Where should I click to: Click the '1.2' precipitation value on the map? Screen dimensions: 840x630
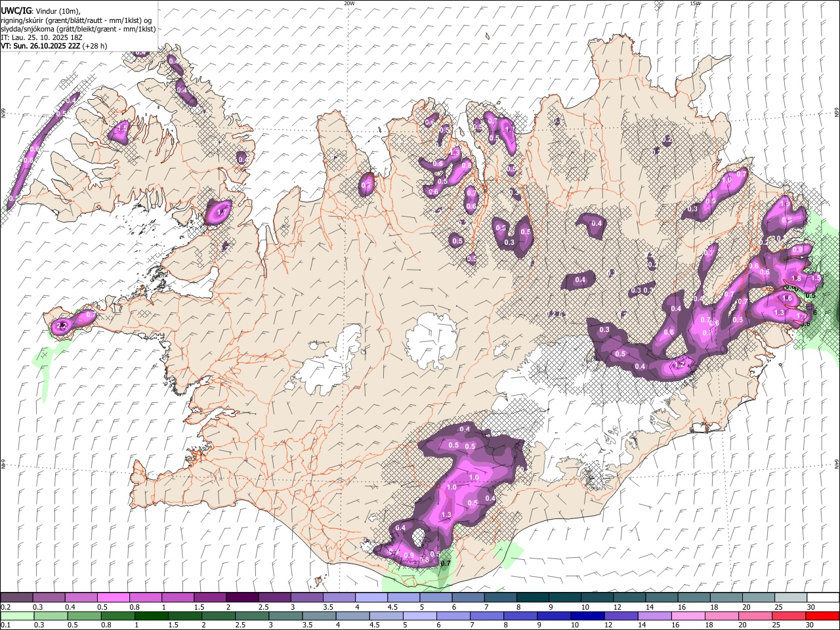click(680, 364)
